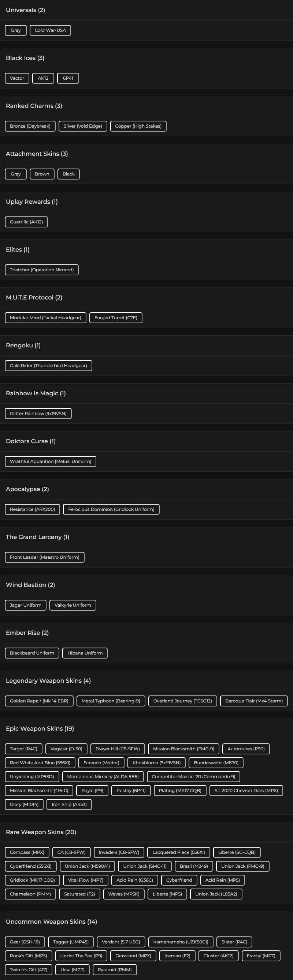Screen dimensions: 293x980
Task: Click the Silver (Void Edge) ranked charm
Action: pyautogui.click(x=83, y=126)
